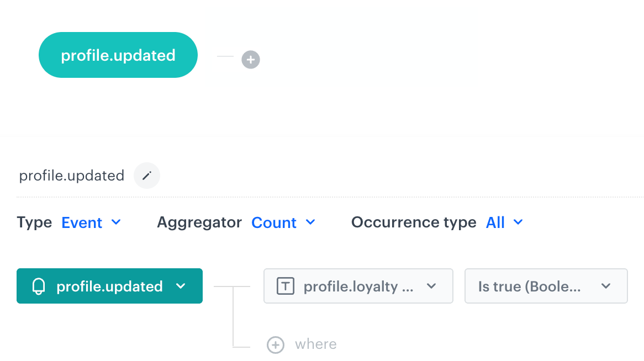
Task: Click the chevron next to All
Action: click(x=518, y=222)
